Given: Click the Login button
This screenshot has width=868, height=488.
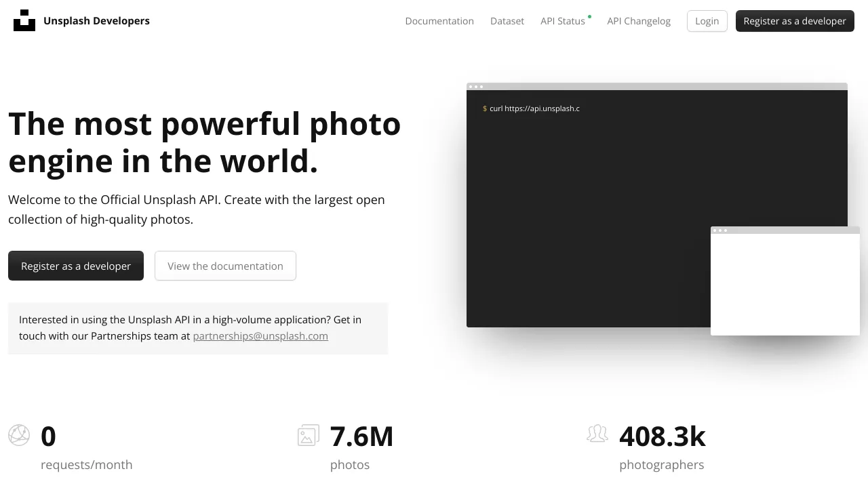Looking at the screenshot, I should coord(707,21).
